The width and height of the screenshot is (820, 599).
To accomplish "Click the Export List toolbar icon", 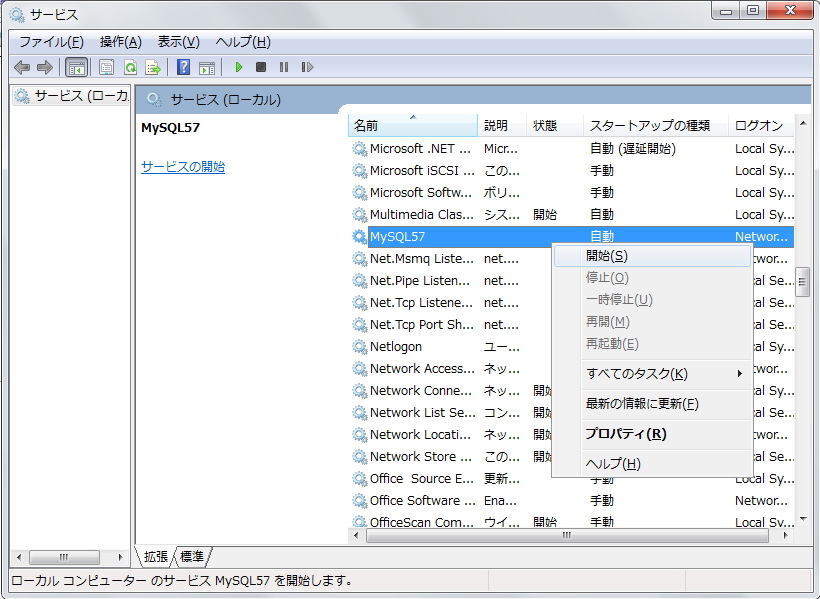I will 153,67.
